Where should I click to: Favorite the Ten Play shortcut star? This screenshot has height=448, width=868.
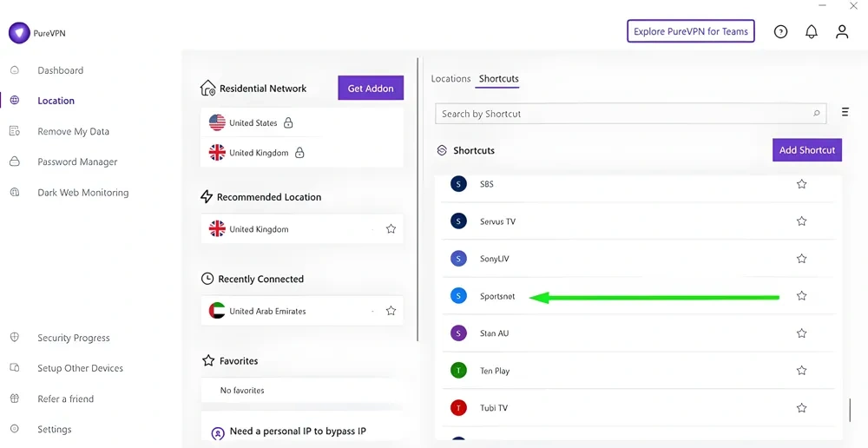[801, 371]
